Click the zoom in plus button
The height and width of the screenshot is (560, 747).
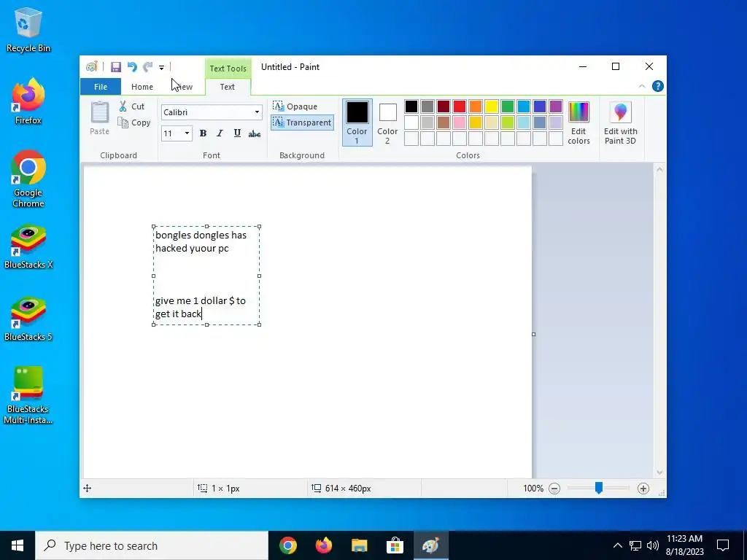pyautogui.click(x=643, y=489)
